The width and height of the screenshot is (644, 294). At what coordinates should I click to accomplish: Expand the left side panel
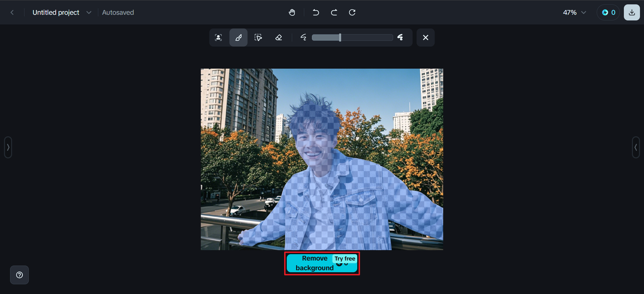tap(8, 147)
